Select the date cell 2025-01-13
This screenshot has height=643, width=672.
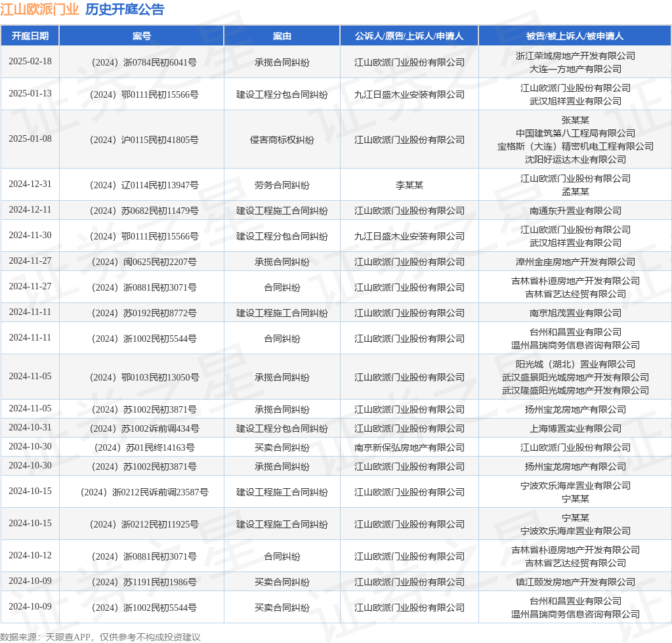[30, 93]
